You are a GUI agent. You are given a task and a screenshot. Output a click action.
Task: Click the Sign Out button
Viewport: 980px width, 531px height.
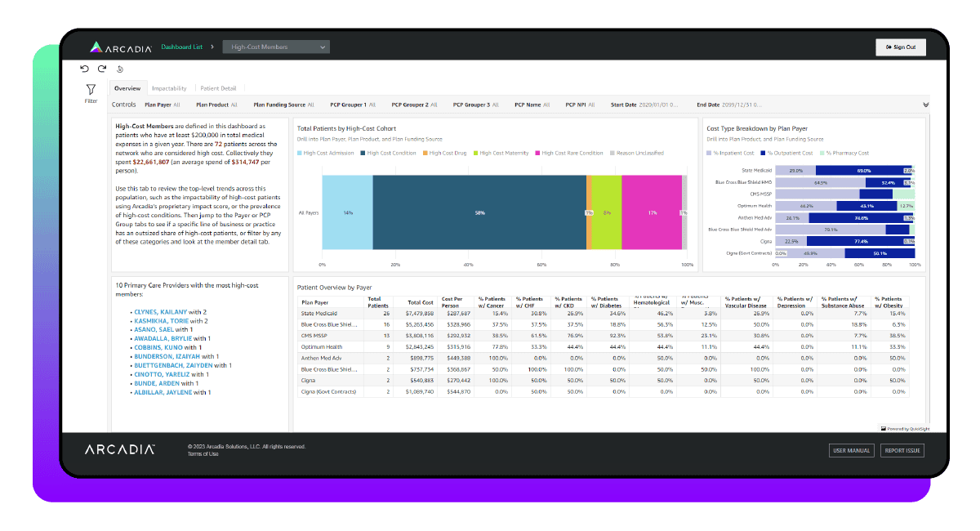pos(901,47)
